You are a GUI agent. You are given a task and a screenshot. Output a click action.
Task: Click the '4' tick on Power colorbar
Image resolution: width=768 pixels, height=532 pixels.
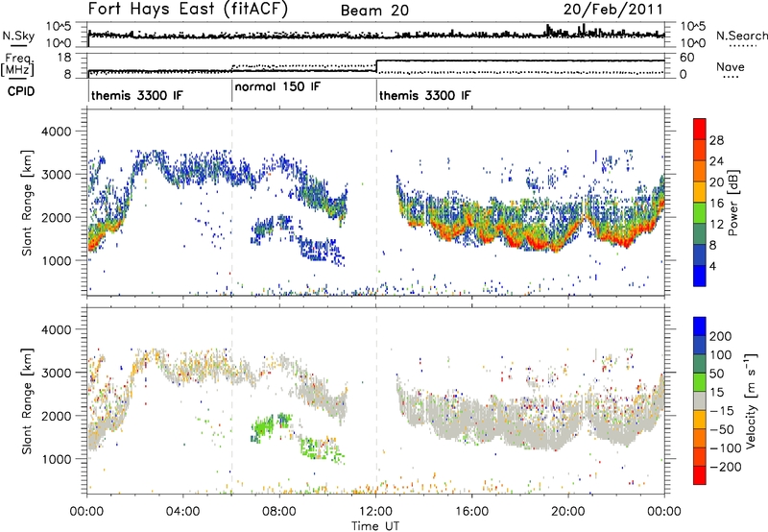(712, 266)
